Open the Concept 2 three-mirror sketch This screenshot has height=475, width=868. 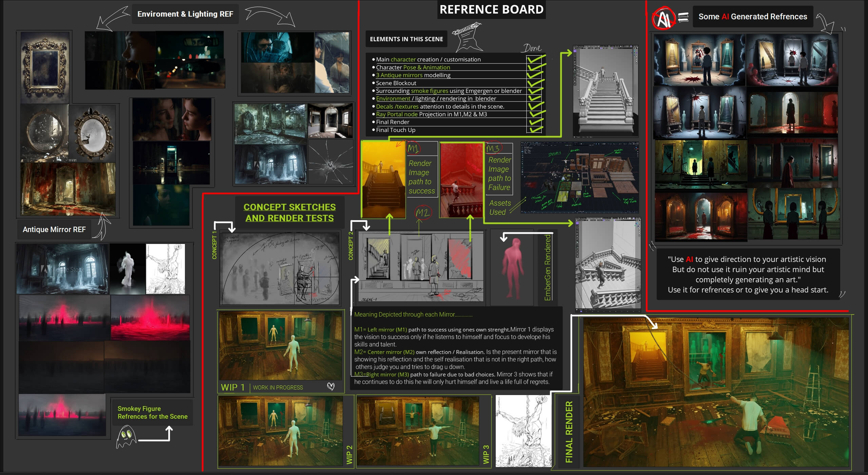click(x=421, y=267)
